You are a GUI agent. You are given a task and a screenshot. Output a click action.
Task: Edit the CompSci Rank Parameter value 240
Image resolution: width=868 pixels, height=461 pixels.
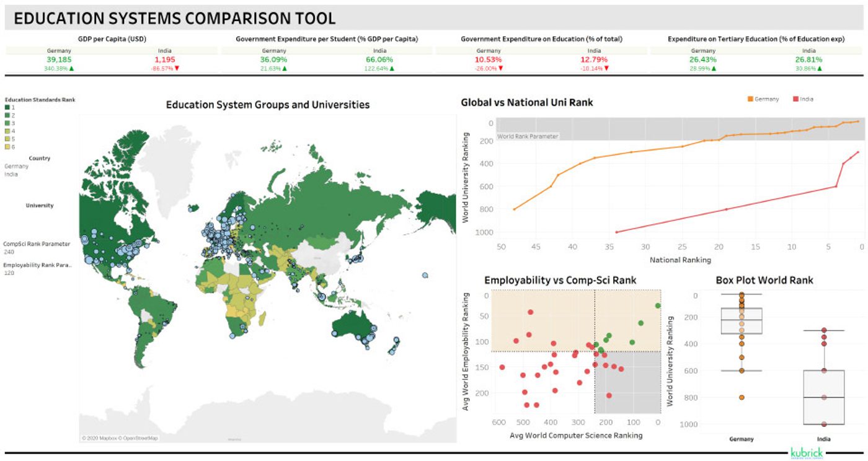pyautogui.click(x=9, y=252)
